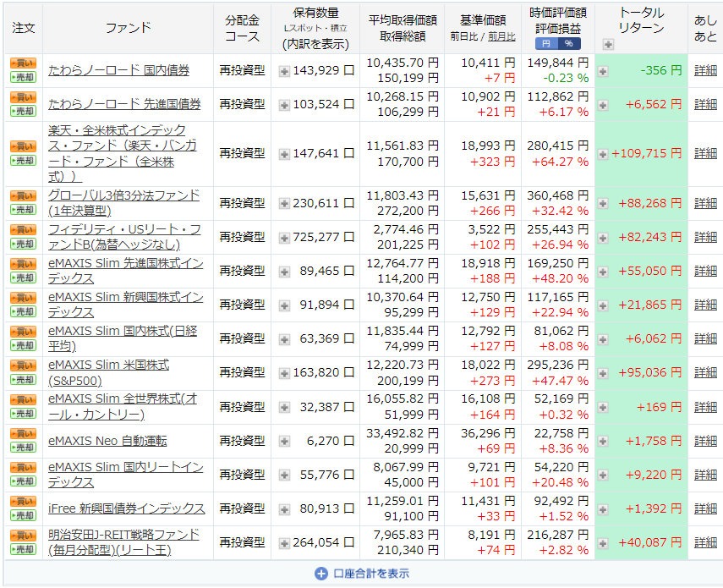The image size is (723, 588).
Task: Expand 保有数量 breakdown for 143,929 口
Action: coord(284,71)
